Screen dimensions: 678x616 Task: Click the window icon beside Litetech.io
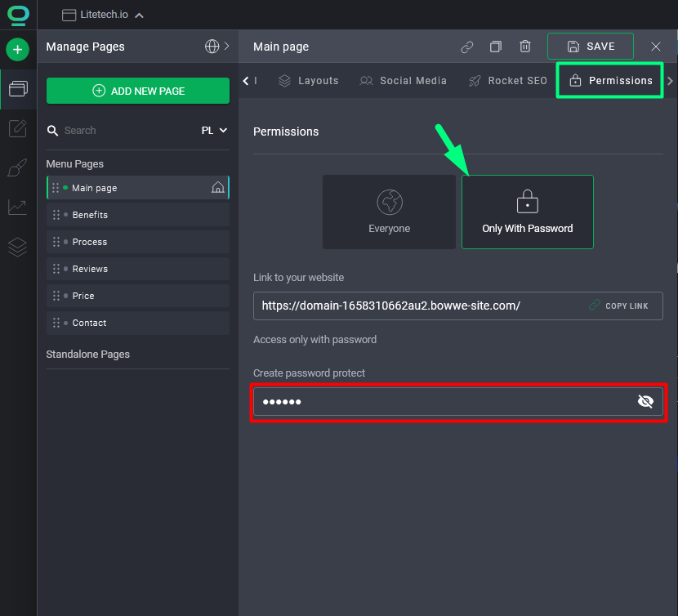(x=69, y=16)
